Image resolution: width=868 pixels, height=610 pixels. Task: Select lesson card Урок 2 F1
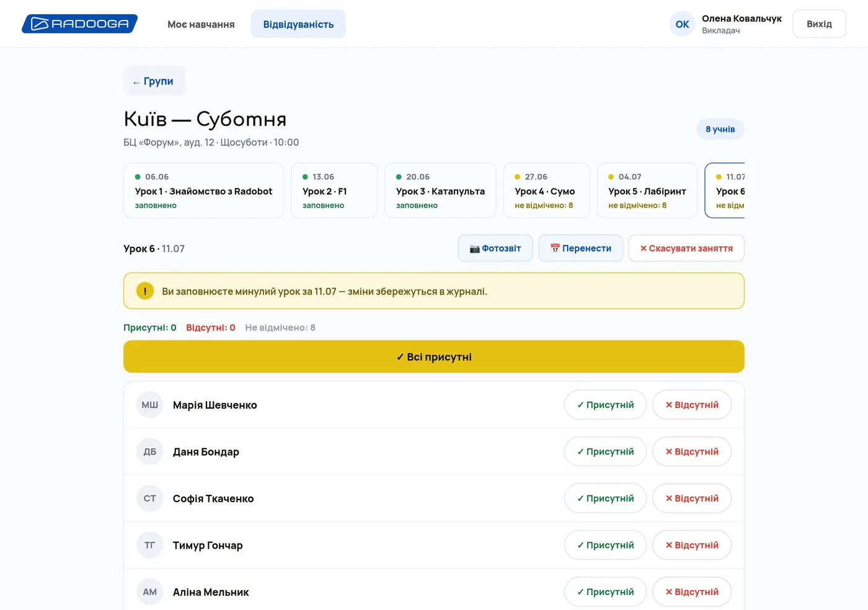coord(334,190)
